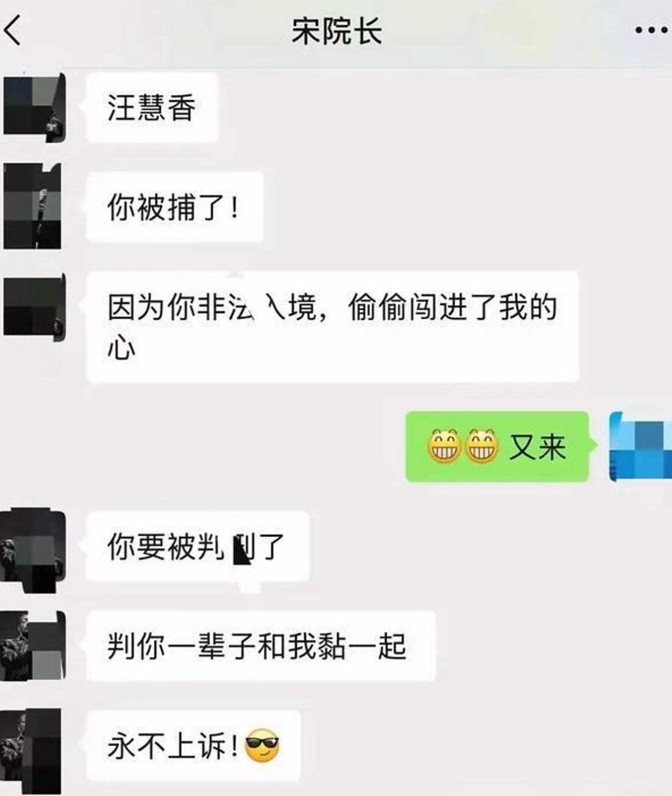The width and height of the screenshot is (672, 796).
Task: Tap the avatar beside the 因为你非法入境 message
Action: pyautogui.click(x=34, y=306)
